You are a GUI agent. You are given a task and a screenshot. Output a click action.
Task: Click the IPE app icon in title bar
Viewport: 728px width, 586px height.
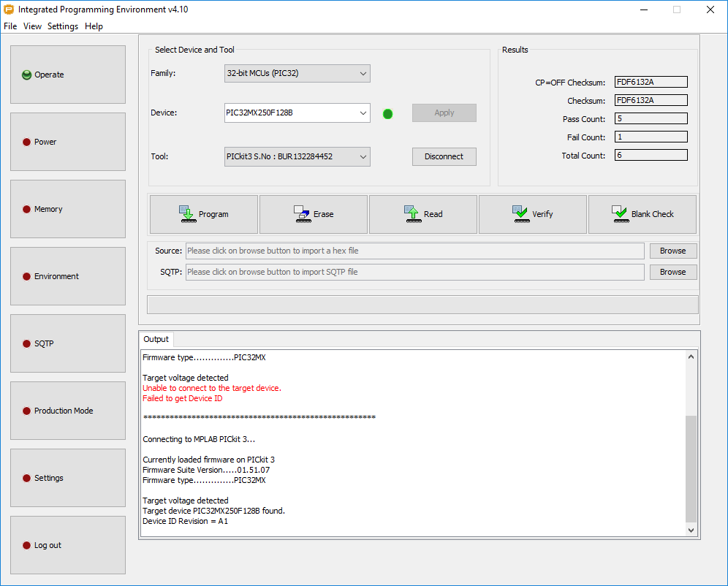[8, 9]
